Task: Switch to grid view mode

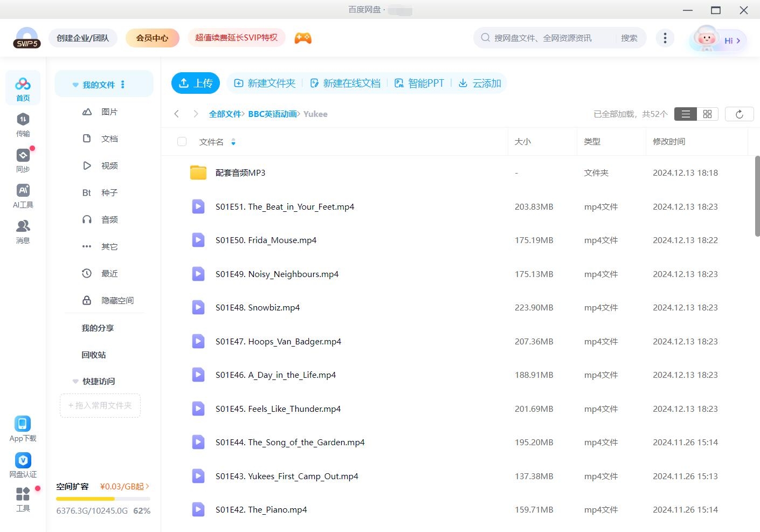Action: (x=707, y=114)
